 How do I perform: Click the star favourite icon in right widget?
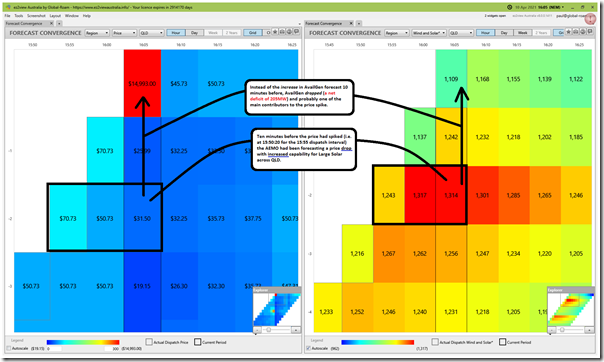click(x=569, y=32)
